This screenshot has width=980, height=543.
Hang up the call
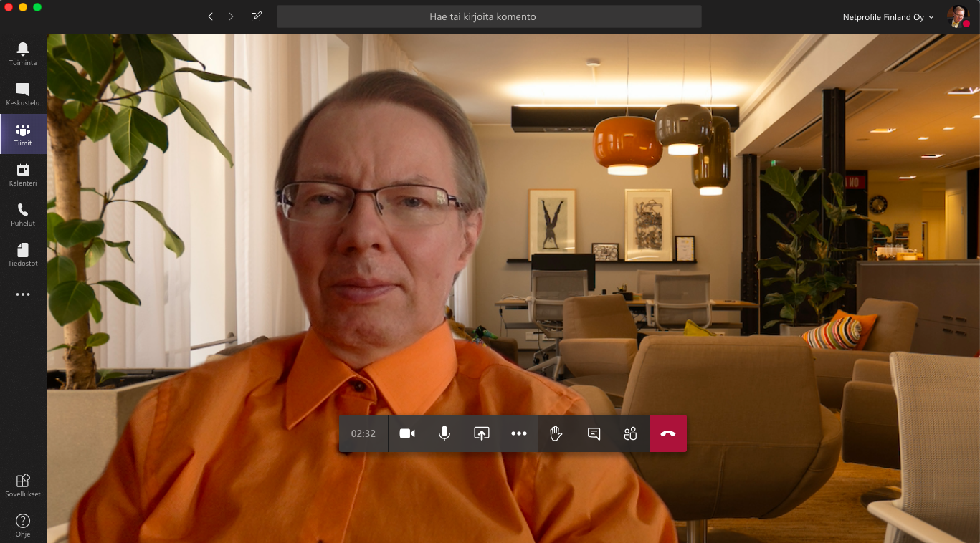tap(668, 433)
